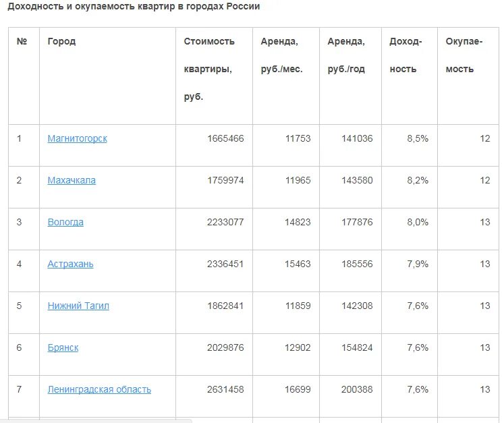Click the horizontal scrollbar at the bottom
Viewport: 504px width, 423px height.
point(94,420)
